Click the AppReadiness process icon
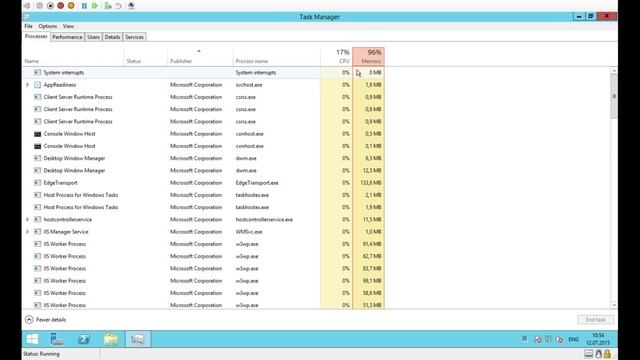 pyautogui.click(x=38, y=85)
